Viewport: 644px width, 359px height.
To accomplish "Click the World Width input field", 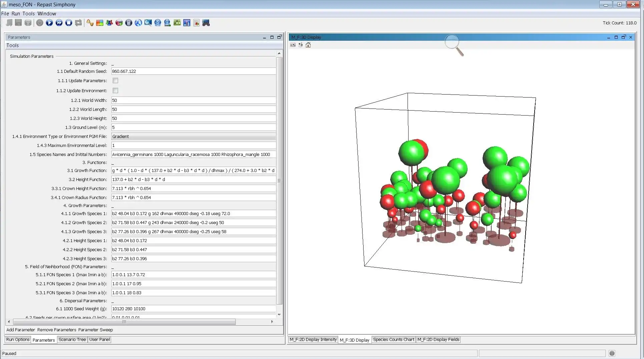I will tap(193, 100).
